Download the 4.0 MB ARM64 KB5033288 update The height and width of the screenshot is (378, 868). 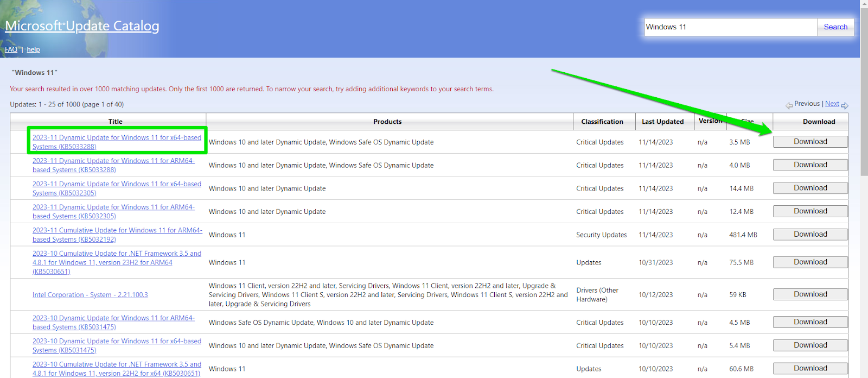click(x=810, y=165)
